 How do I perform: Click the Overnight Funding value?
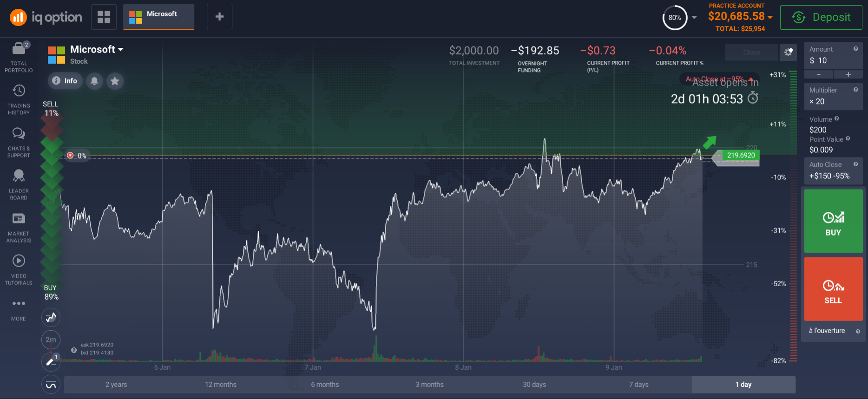tap(535, 50)
